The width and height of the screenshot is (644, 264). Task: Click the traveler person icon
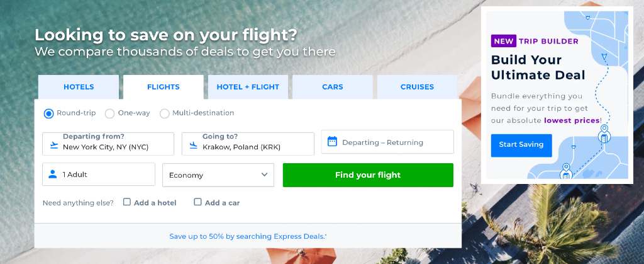[53, 175]
